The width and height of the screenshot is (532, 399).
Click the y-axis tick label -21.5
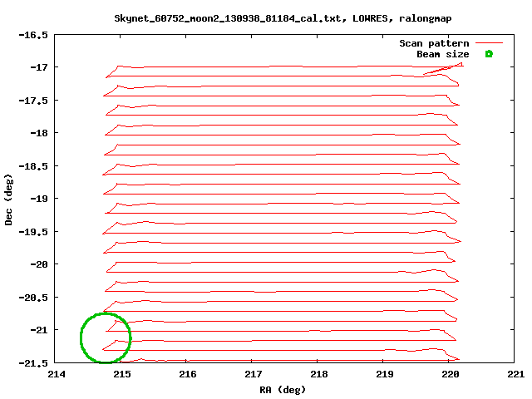(33, 363)
